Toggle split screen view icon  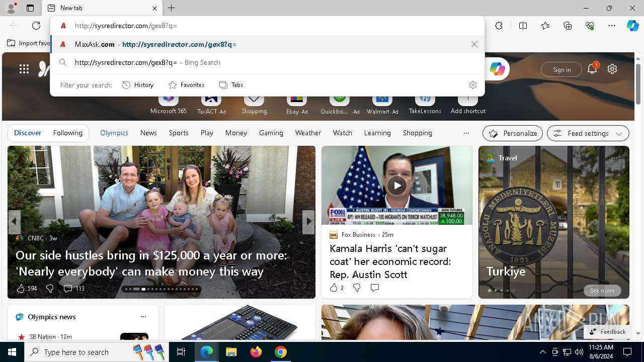523,26
